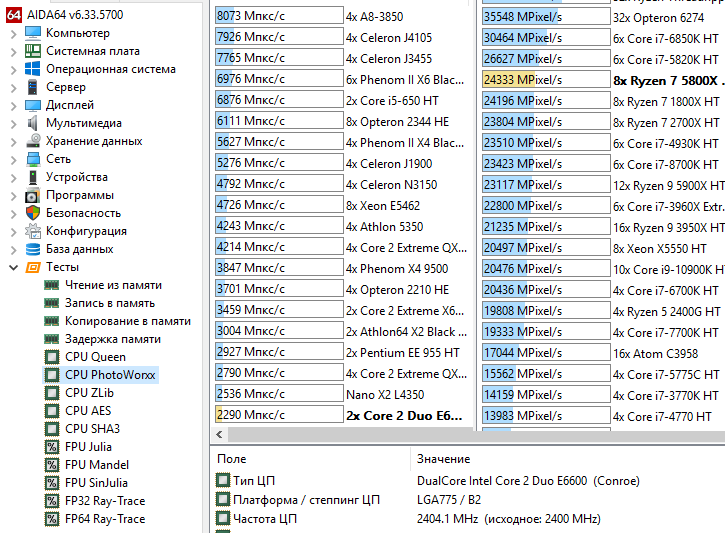Image resolution: width=725 pixels, height=533 pixels.
Task: Click the Мультимедиа speaker icon
Action: click(33, 123)
